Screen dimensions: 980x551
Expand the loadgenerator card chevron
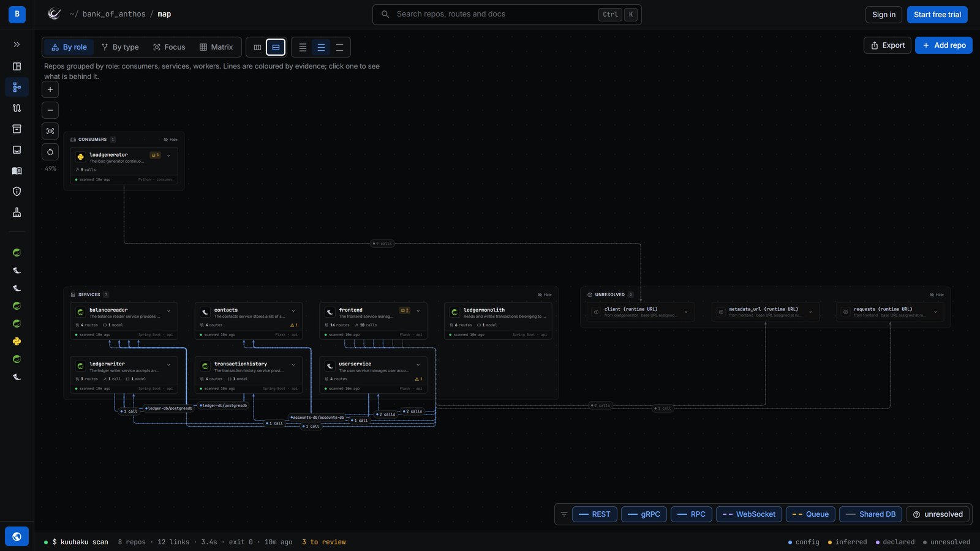[x=169, y=156]
